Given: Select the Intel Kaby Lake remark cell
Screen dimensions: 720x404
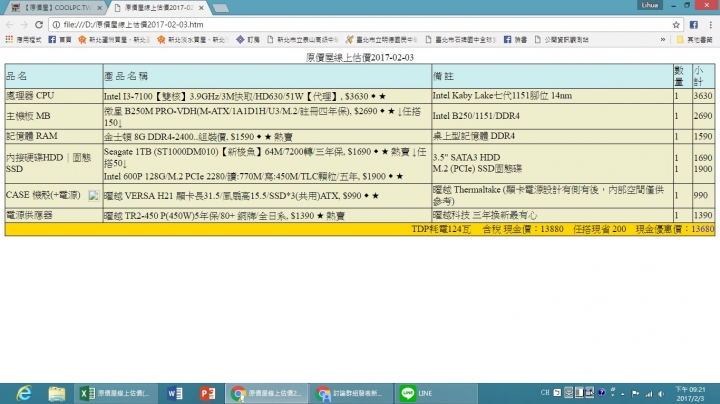Looking at the screenshot, I should (552, 96).
